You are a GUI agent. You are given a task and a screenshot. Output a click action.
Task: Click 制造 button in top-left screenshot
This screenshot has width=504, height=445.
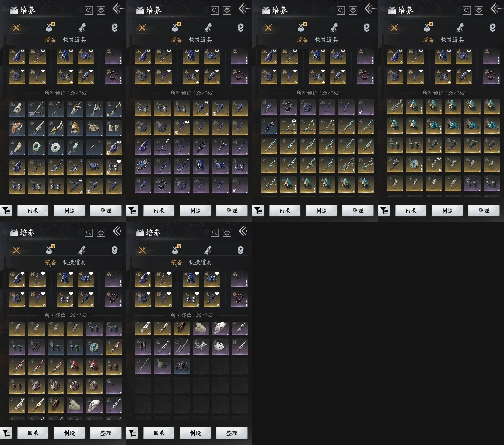click(69, 210)
